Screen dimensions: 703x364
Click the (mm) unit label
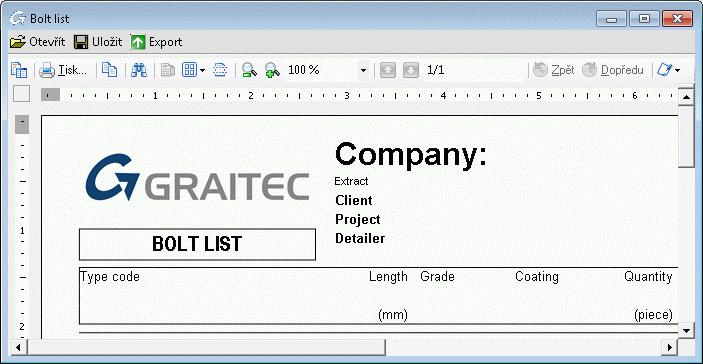click(x=393, y=315)
